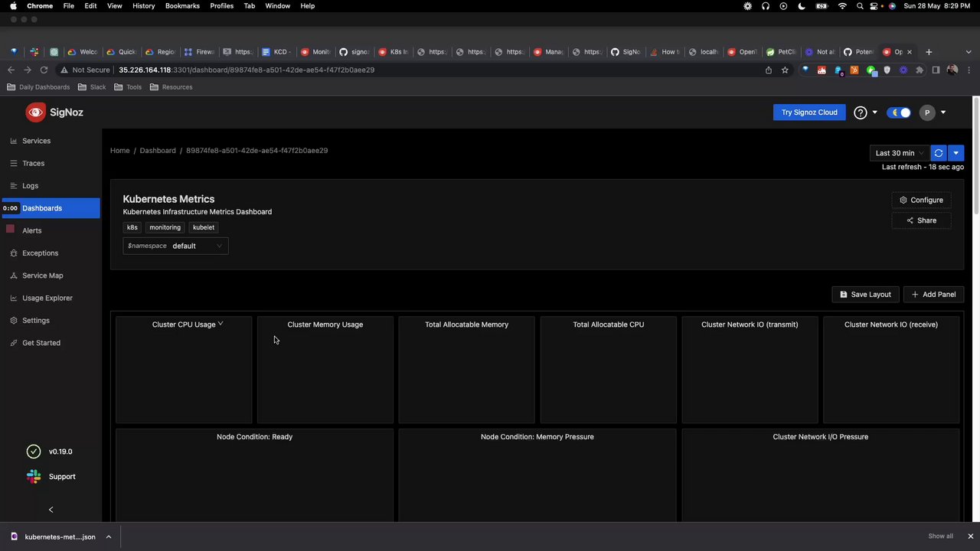Expand the help menu arrow

[x=874, y=112]
